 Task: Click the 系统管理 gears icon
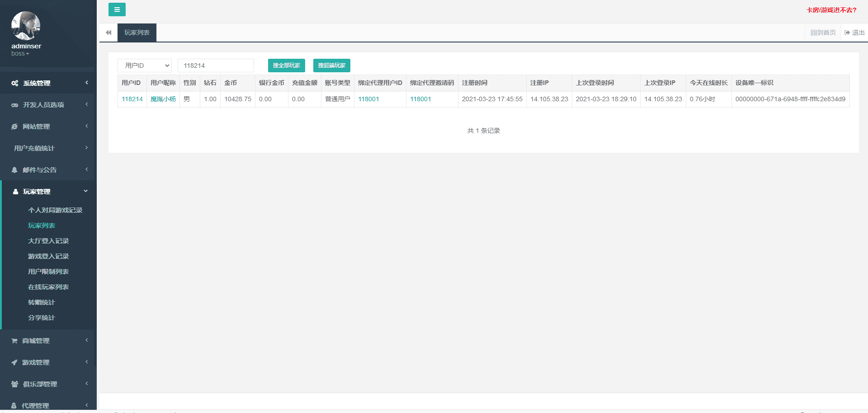coord(15,83)
